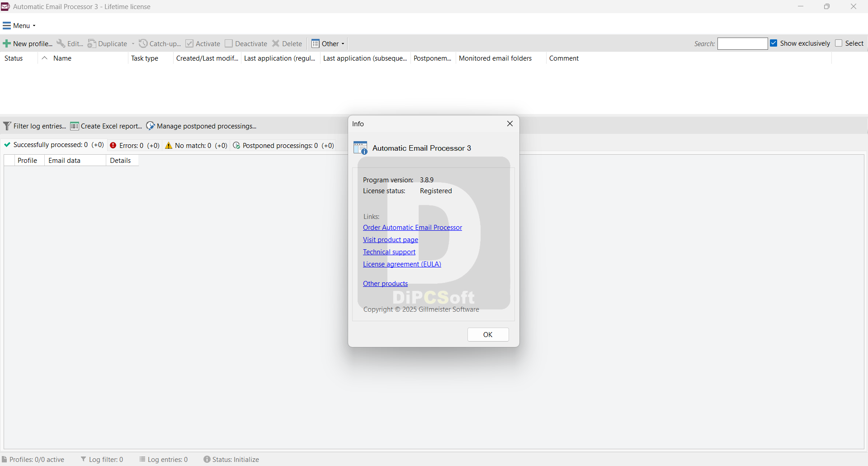Click the Copyright 2025 Gillmeister Software text

click(421, 309)
